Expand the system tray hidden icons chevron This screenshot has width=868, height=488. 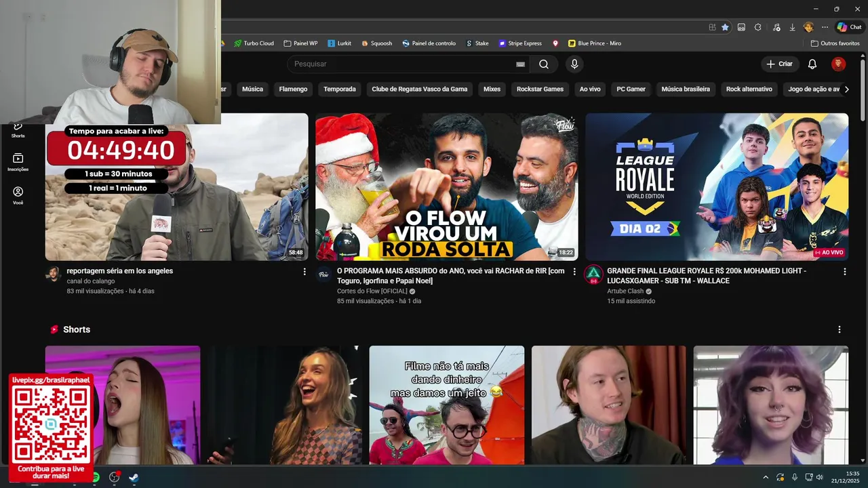tap(766, 477)
